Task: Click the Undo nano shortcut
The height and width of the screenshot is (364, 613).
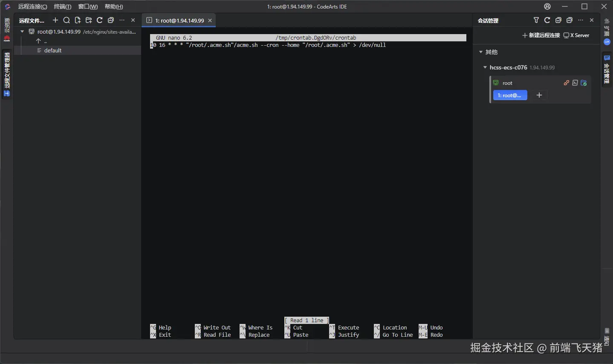Action: coord(431,327)
